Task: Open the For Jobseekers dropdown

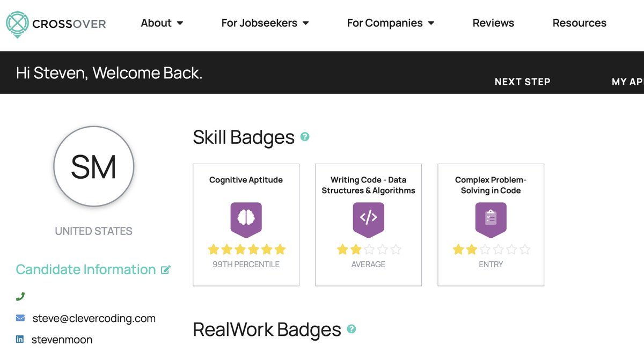Action: 265,23
